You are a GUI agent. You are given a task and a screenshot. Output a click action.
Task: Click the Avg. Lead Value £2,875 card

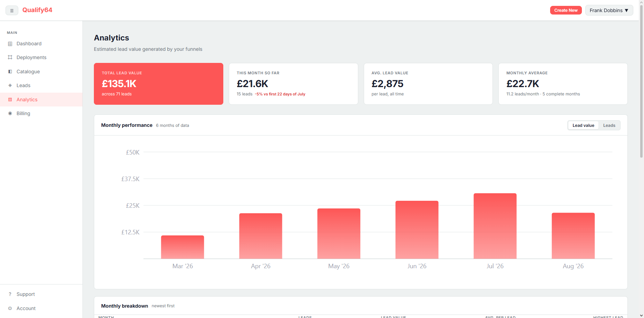[428, 84]
